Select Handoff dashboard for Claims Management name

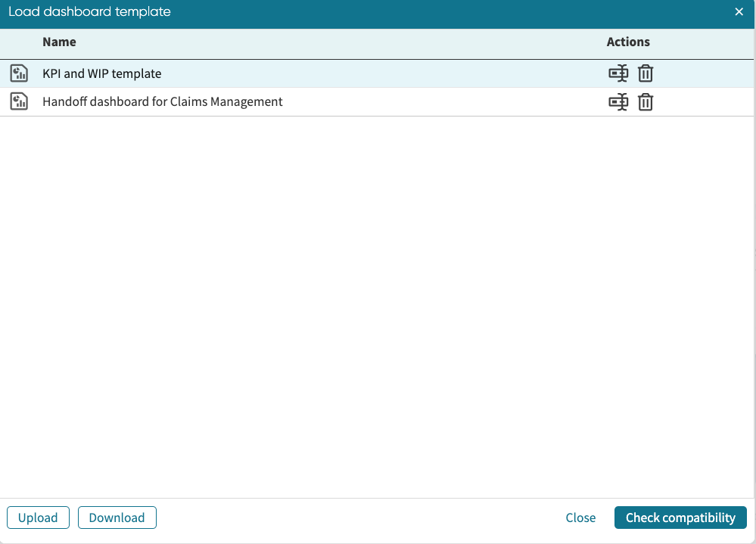pyautogui.click(x=163, y=101)
